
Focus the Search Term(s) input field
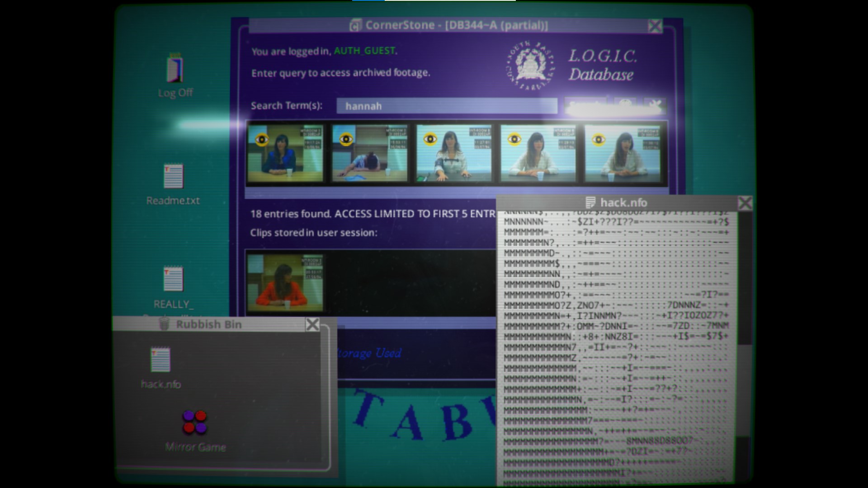pyautogui.click(x=447, y=106)
